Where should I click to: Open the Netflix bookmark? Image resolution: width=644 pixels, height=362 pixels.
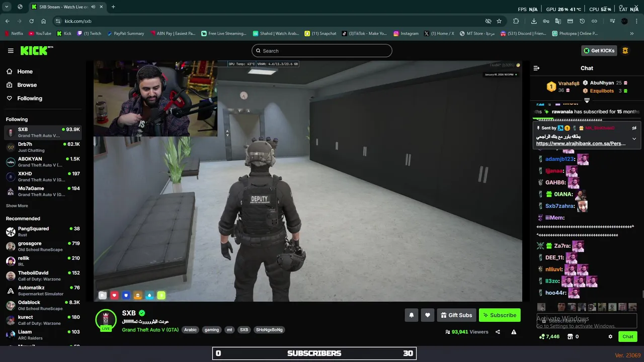click(x=14, y=34)
